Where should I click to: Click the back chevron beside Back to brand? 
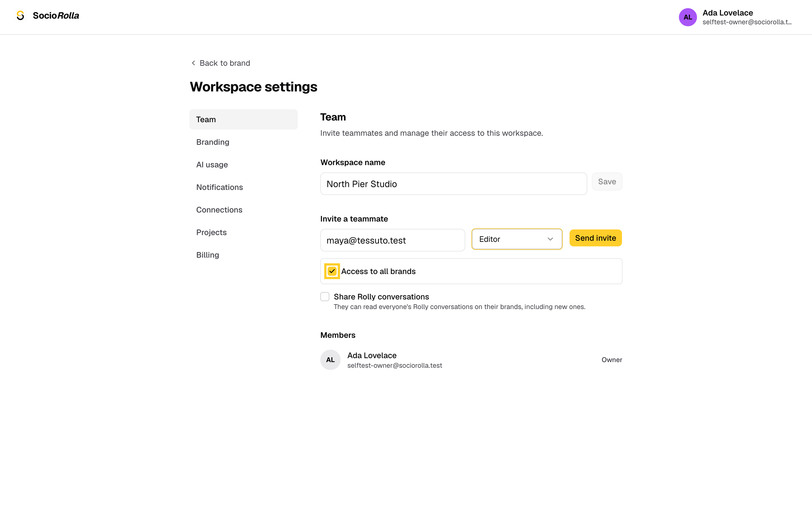193,63
